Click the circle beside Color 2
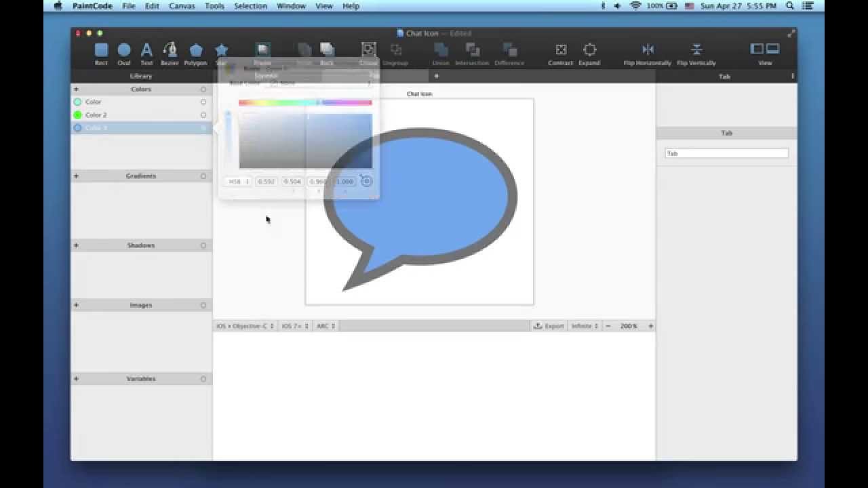868x488 pixels. pyautogui.click(x=203, y=115)
